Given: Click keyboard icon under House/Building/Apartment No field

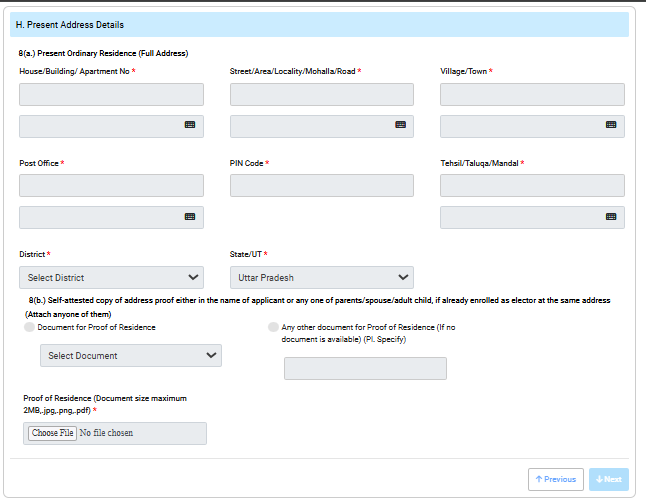Looking at the screenshot, I should 189,125.
